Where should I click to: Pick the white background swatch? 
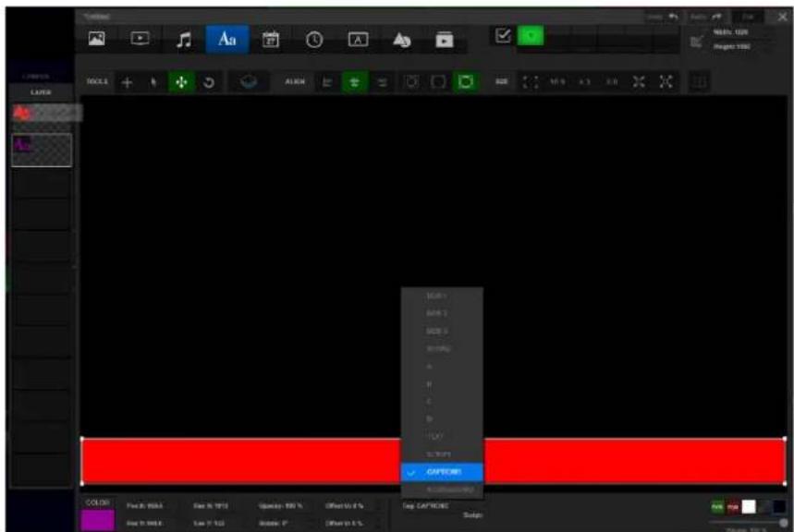[x=749, y=507]
